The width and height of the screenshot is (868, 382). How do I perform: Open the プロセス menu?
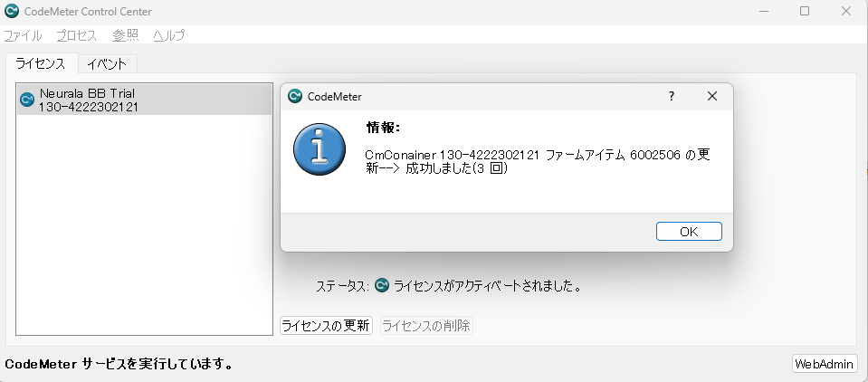pyautogui.click(x=76, y=35)
